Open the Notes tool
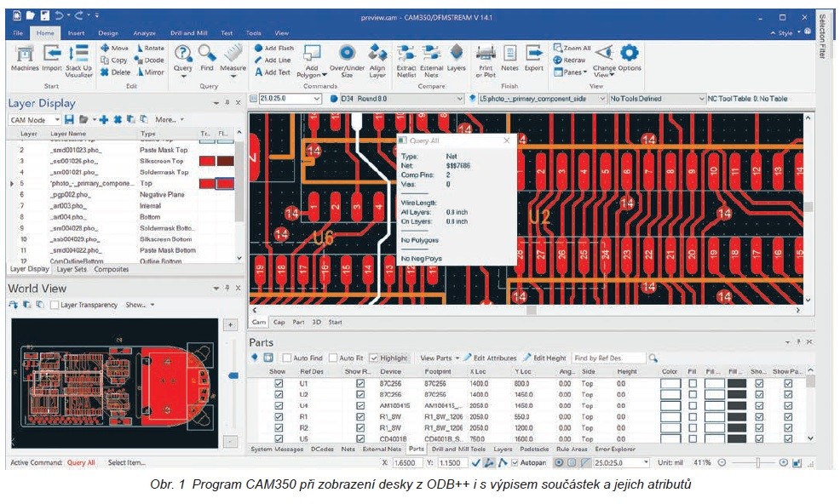Screen dimensions: 840x504 click(x=509, y=58)
